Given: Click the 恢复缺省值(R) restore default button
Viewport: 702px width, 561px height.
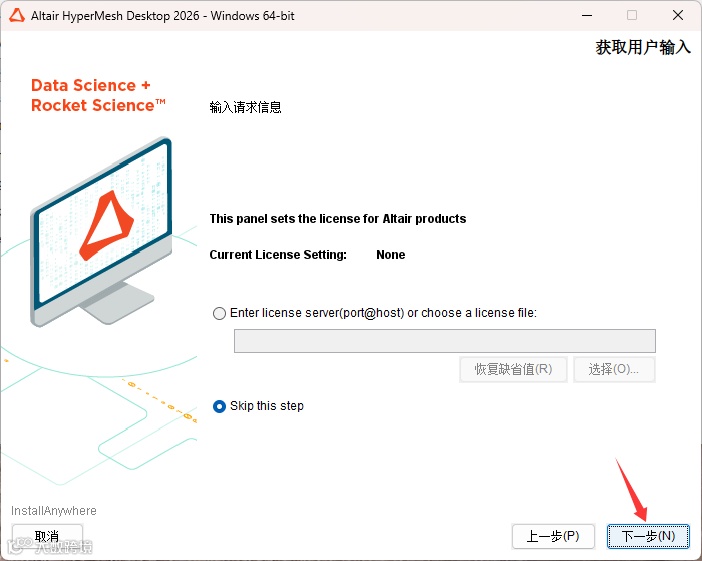Looking at the screenshot, I should tap(513, 369).
